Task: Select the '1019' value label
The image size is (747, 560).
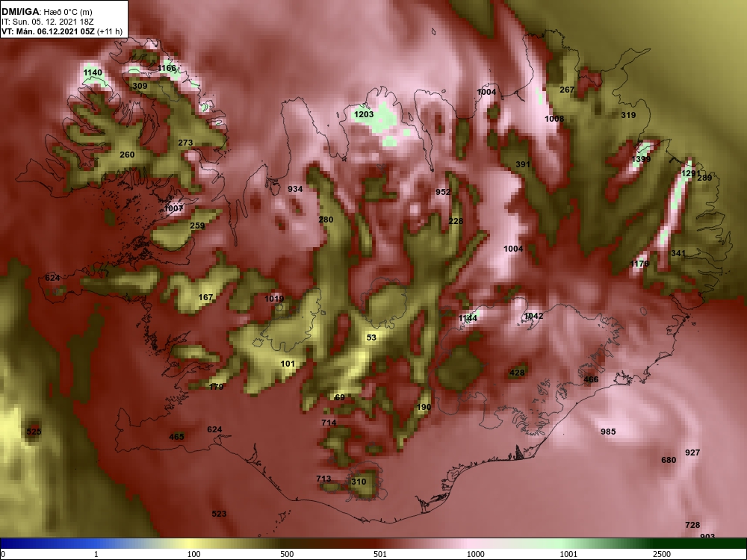Action: [x=274, y=299]
